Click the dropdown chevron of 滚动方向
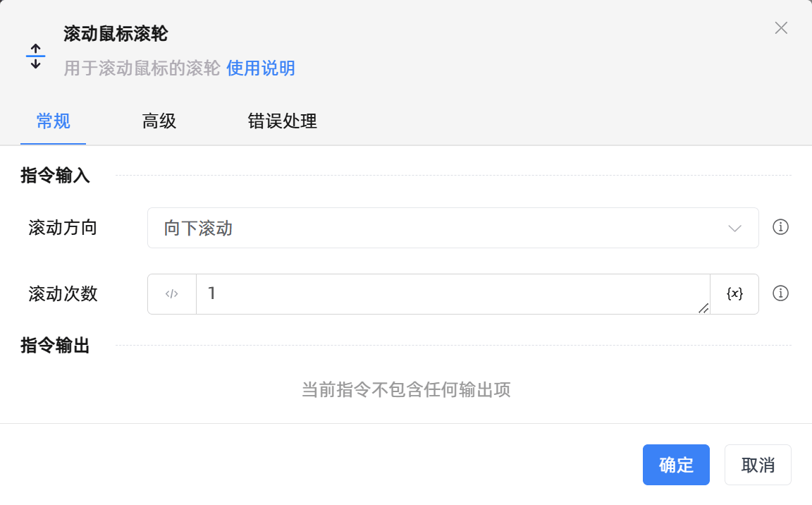The width and height of the screenshot is (812, 505). pos(734,228)
